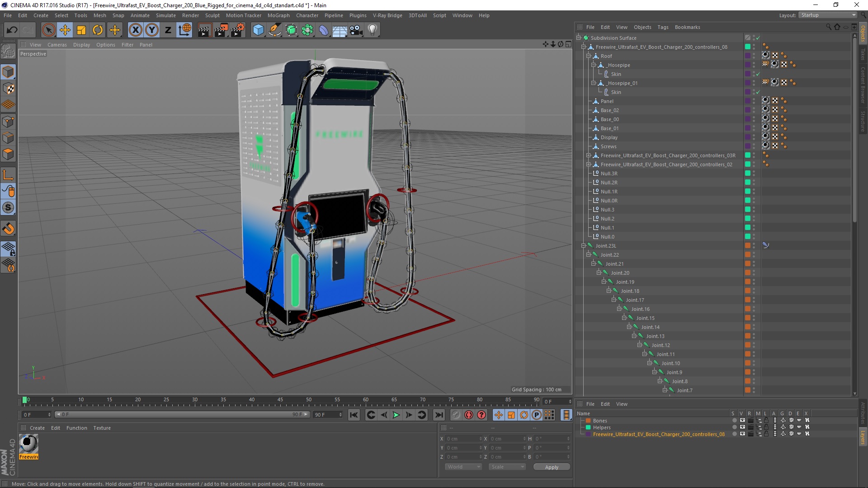Screen dimensions: 868x488
Task: Collapse _Hosepipe_01 tree node
Action: [x=594, y=83]
